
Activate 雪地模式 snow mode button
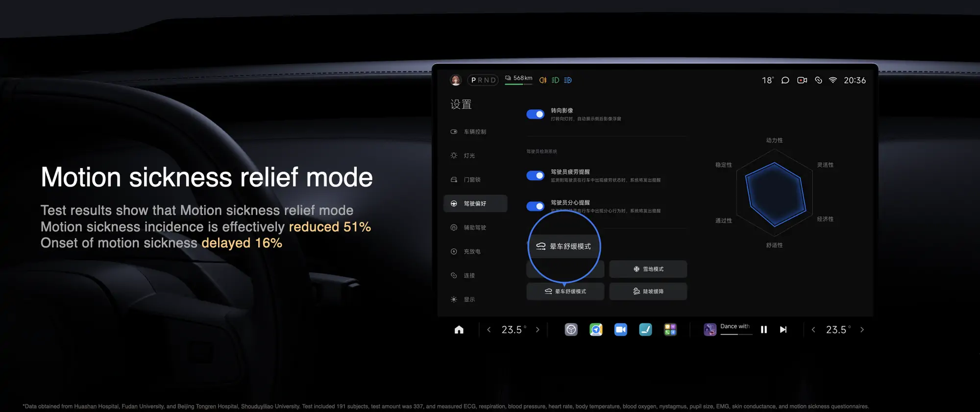(648, 269)
